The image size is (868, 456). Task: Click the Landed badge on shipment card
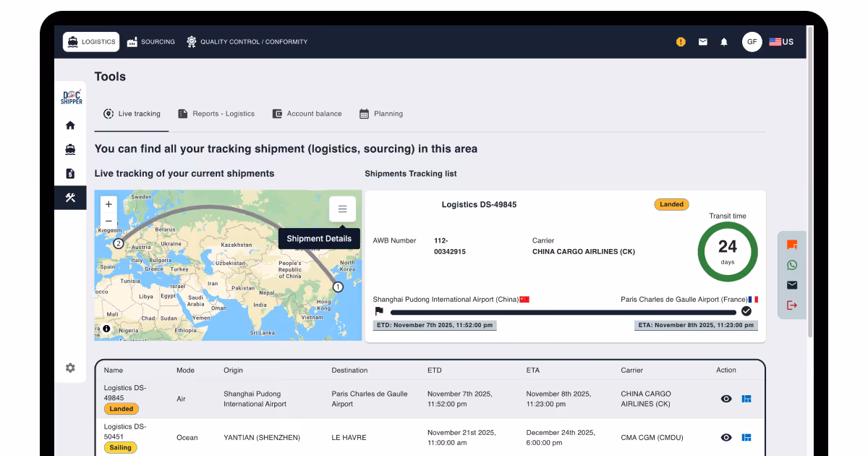(672, 205)
